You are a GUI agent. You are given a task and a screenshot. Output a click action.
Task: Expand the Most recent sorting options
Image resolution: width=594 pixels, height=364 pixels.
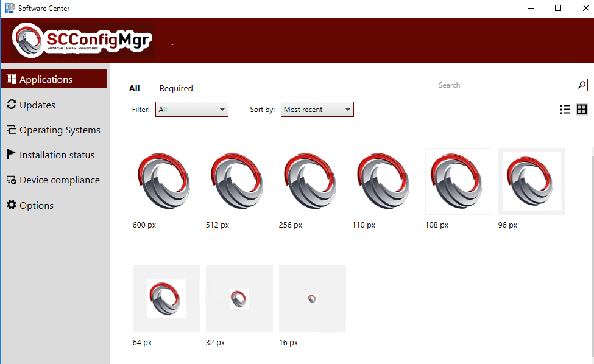pyautogui.click(x=348, y=109)
